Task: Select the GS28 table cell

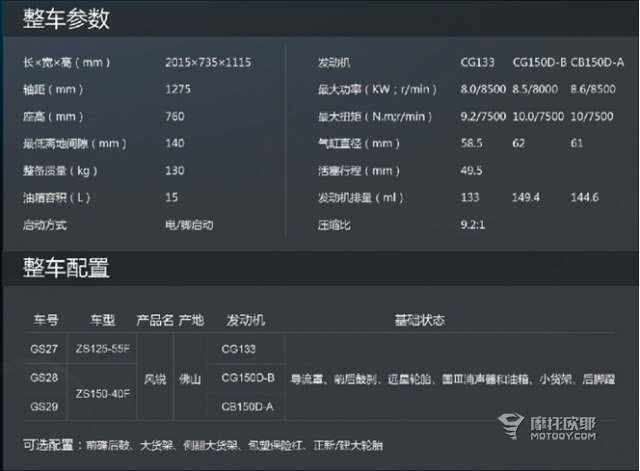Action: pos(44,378)
